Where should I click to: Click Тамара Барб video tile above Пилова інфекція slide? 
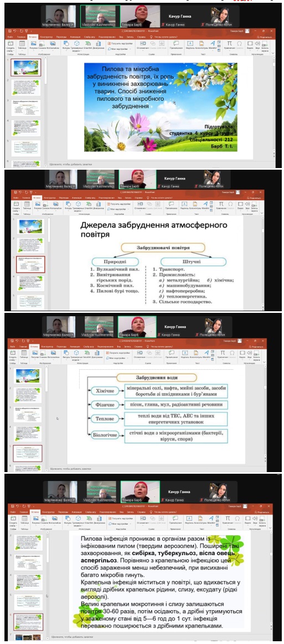[140, 491]
